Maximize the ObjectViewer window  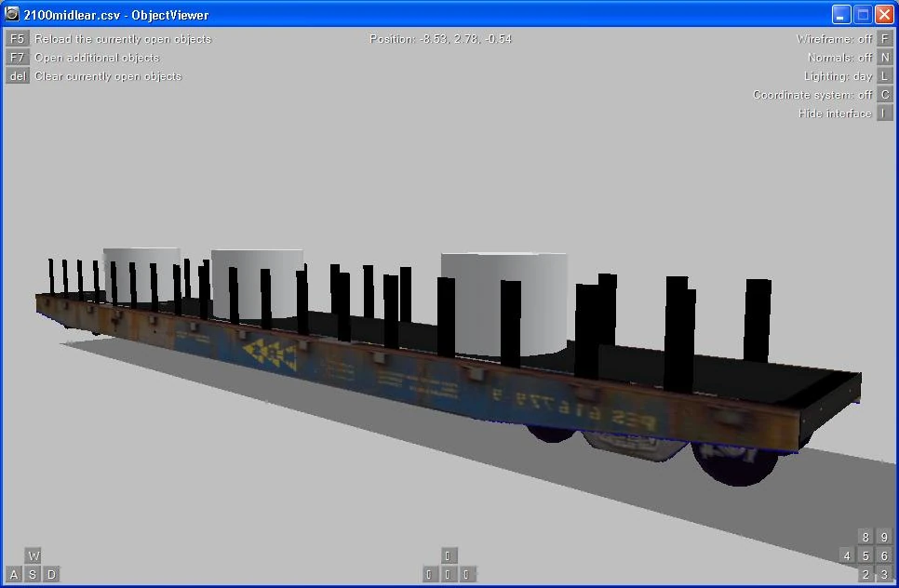click(863, 15)
